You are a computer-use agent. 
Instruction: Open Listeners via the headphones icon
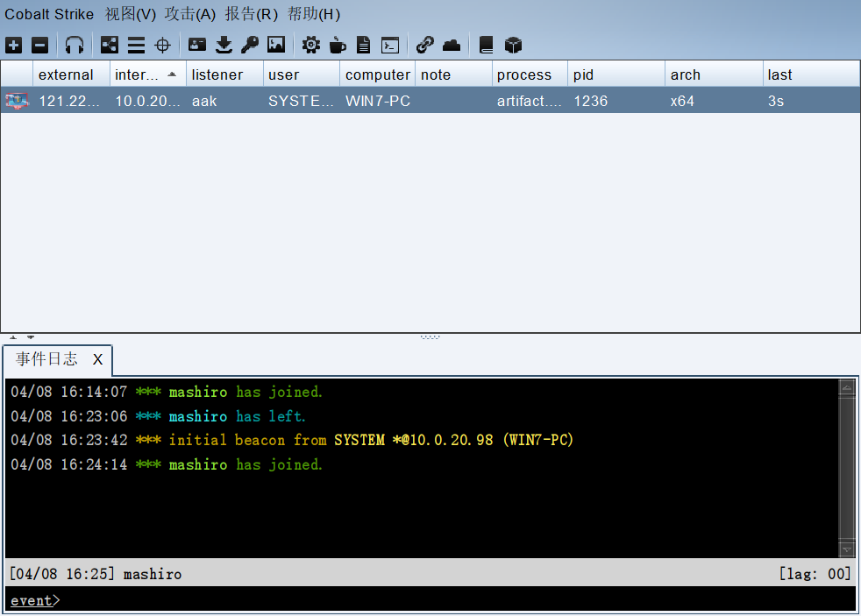coord(75,45)
